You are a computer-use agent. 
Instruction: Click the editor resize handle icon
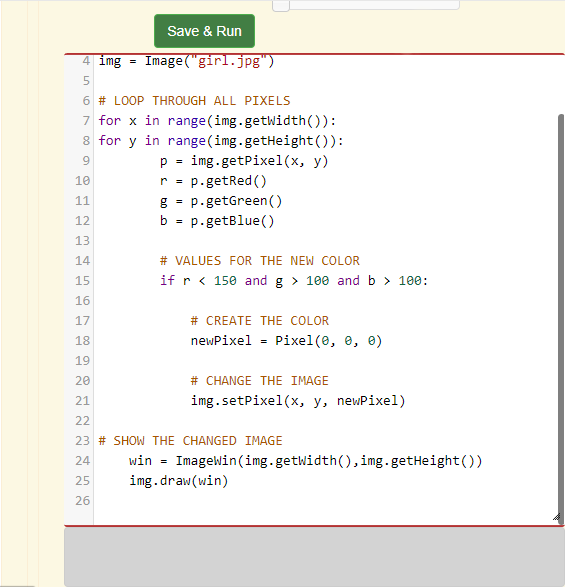(556, 517)
